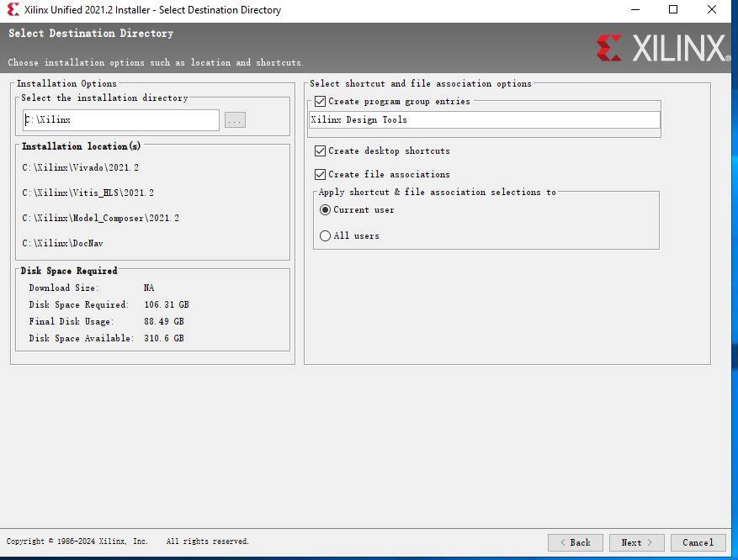Toggle Create program group entries checkbox
This screenshot has height=560, width=738.
click(320, 101)
